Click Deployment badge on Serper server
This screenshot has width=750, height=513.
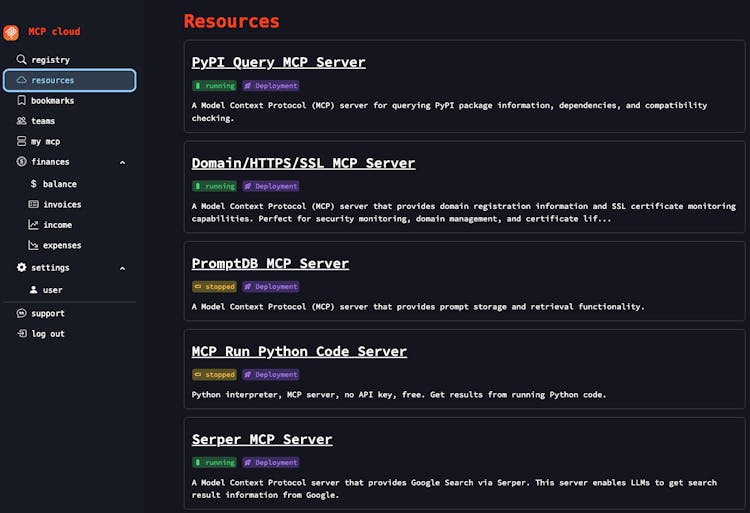pos(271,462)
